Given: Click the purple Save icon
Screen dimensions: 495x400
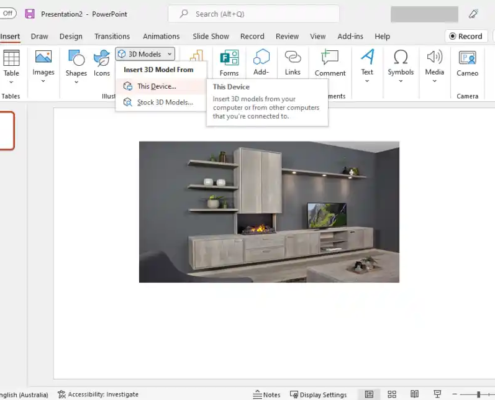Looking at the screenshot, I should click(30, 14).
